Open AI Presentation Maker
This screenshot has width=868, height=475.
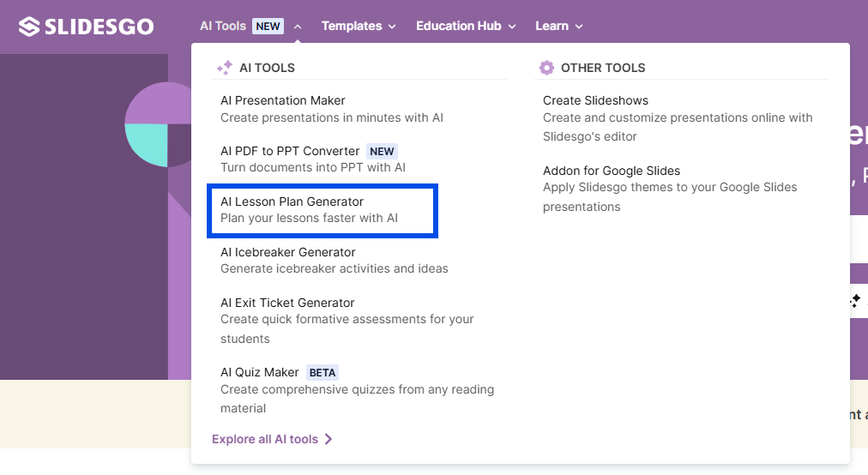coord(283,100)
